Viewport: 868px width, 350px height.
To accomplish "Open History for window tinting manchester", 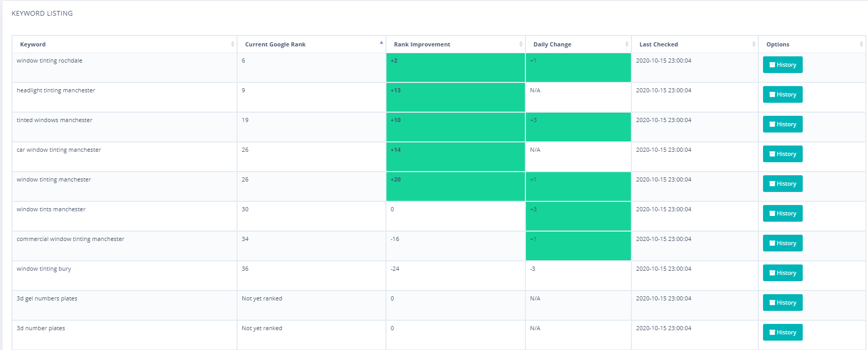I will click(782, 184).
